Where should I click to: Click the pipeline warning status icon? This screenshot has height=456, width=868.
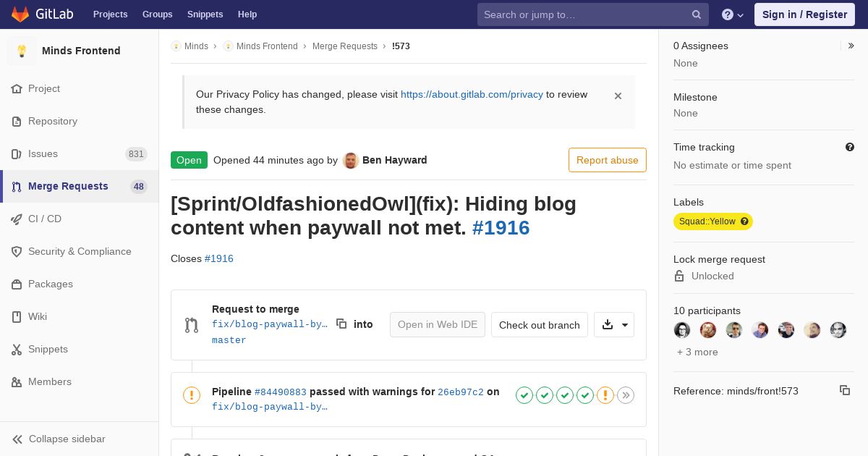[x=192, y=394]
